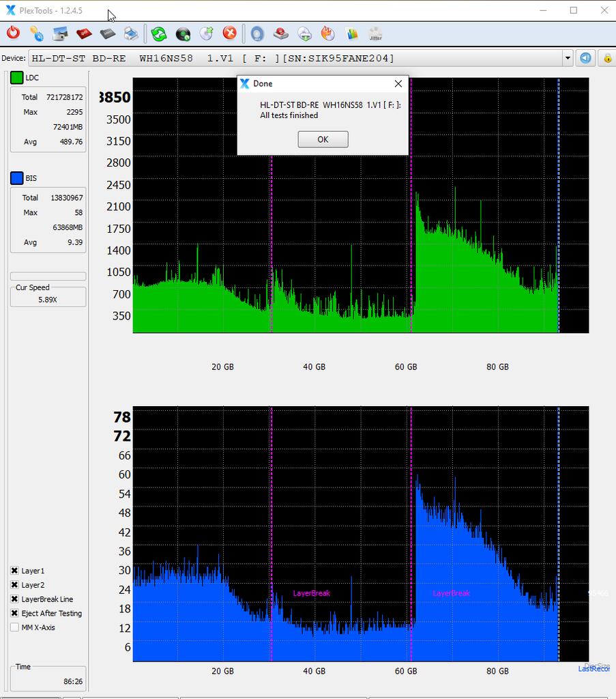Click the Jitter toolbar icon
The width and height of the screenshot is (616, 699).
click(375, 34)
